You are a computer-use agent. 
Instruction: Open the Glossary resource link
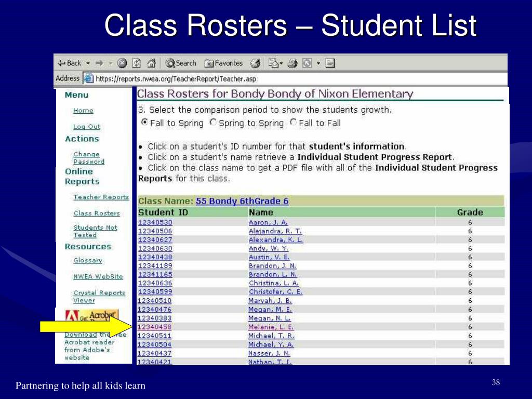pyautogui.click(x=88, y=260)
